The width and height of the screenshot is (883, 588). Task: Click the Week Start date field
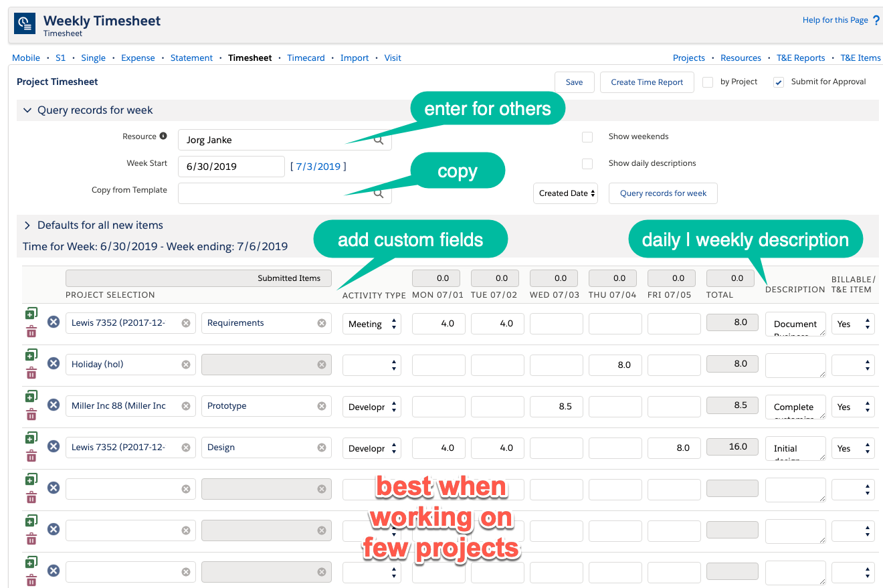[231, 166]
